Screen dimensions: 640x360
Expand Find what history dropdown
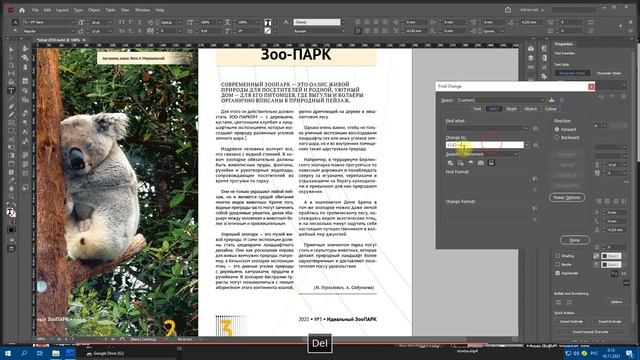527,129
